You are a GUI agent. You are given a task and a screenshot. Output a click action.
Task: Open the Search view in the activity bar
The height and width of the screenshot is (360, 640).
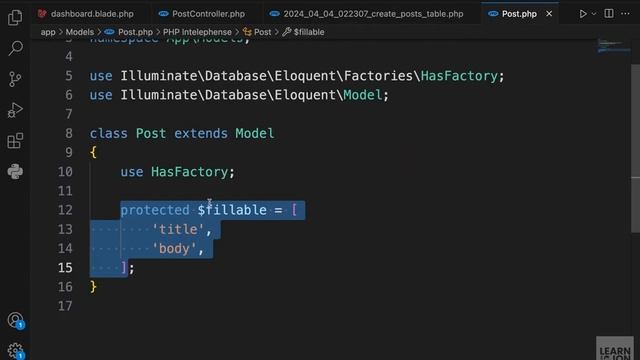(x=15, y=48)
